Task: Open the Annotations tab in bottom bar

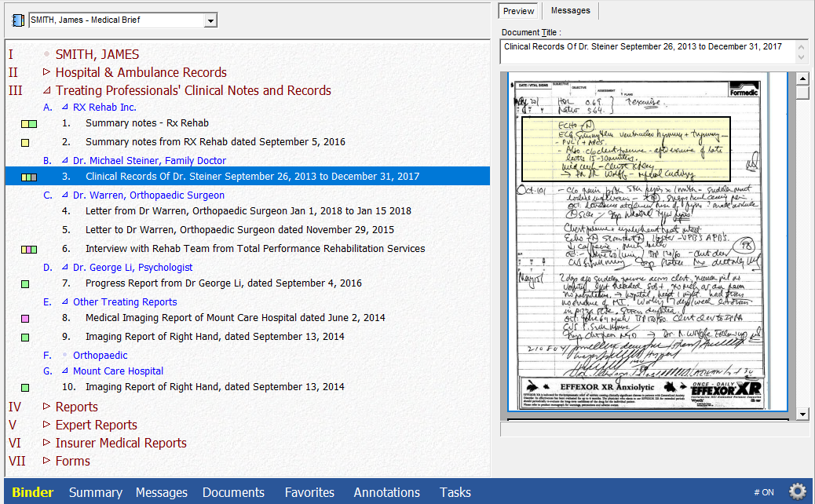Action: click(386, 492)
